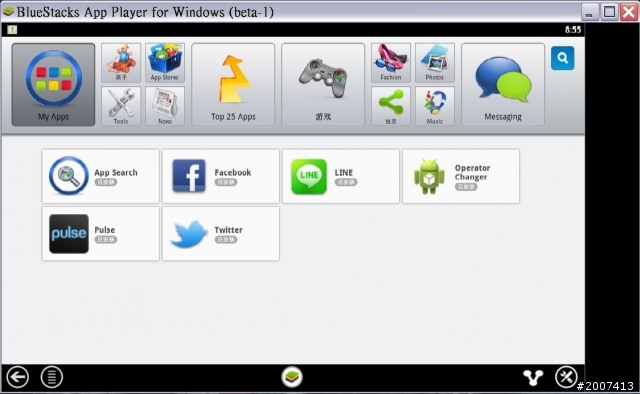Open Top 25 Apps
Screen dimensions: 640x394
coord(233,85)
